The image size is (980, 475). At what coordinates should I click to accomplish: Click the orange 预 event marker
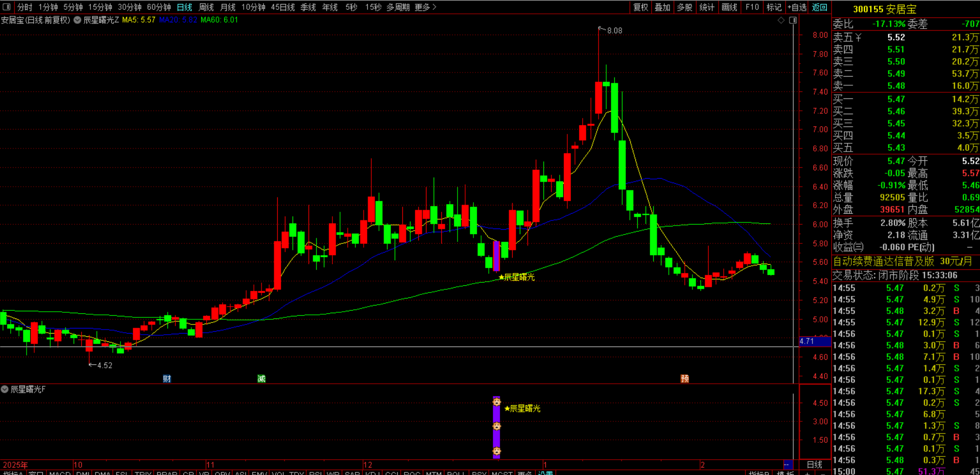(x=685, y=379)
